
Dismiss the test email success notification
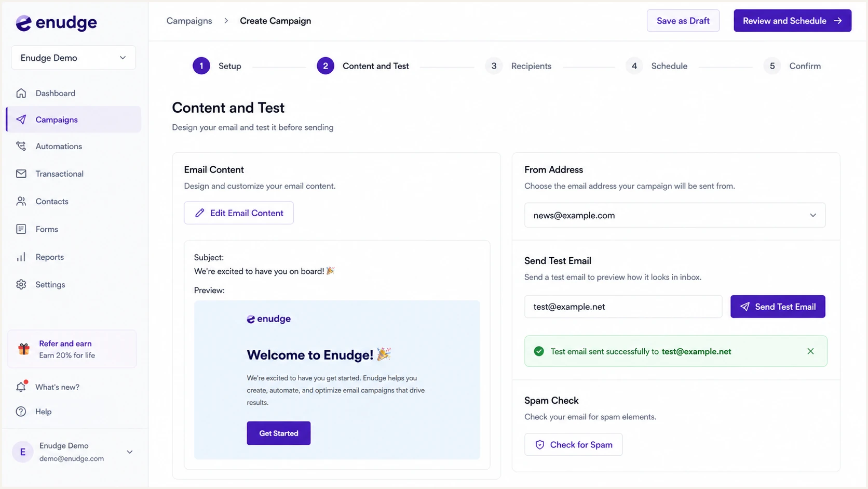point(810,351)
